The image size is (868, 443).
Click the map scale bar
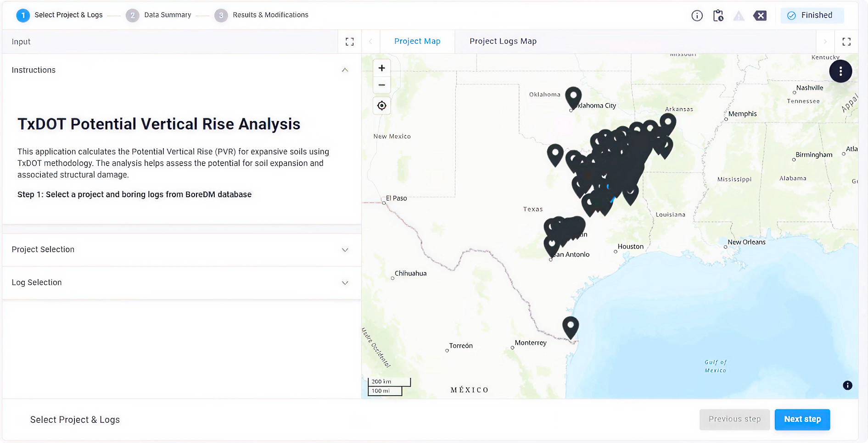(x=389, y=386)
